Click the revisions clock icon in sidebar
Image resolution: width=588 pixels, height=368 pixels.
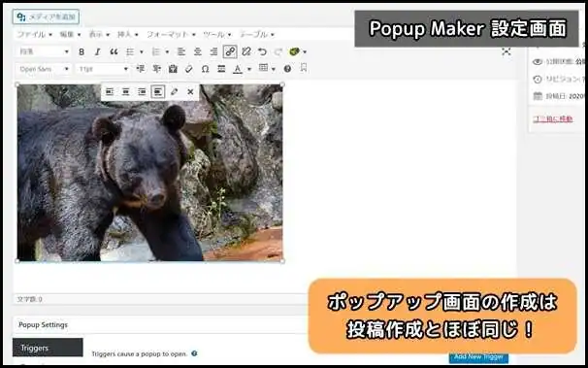[x=537, y=79]
